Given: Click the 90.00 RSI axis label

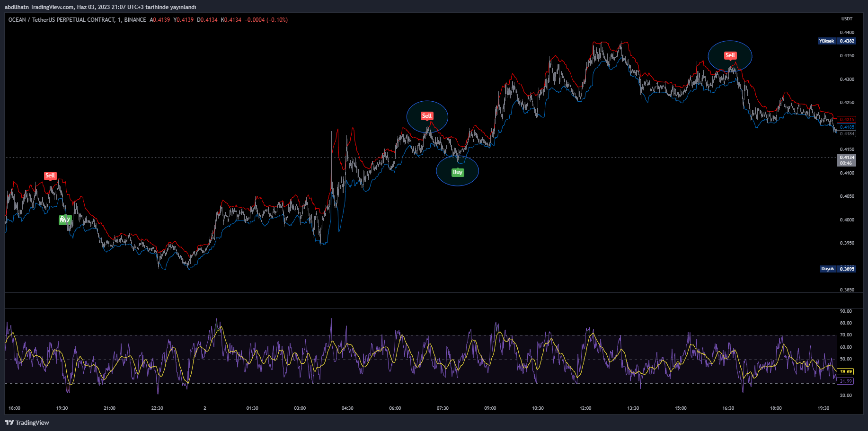Looking at the screenshot, I should [x=845, y=311].
